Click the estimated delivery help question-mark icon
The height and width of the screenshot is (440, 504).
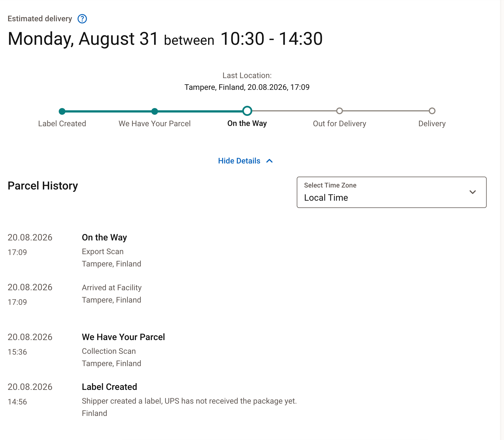pyautogui.click(x=82, y=19)
